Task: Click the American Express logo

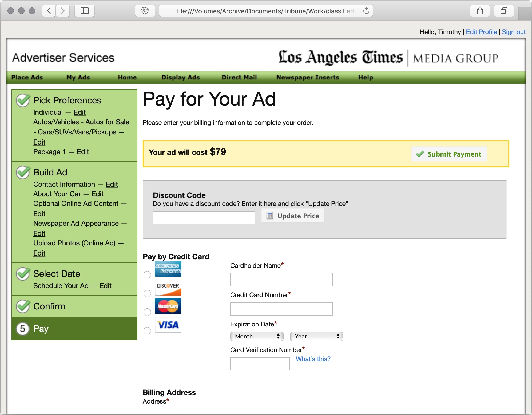Action: pos(168,269)
